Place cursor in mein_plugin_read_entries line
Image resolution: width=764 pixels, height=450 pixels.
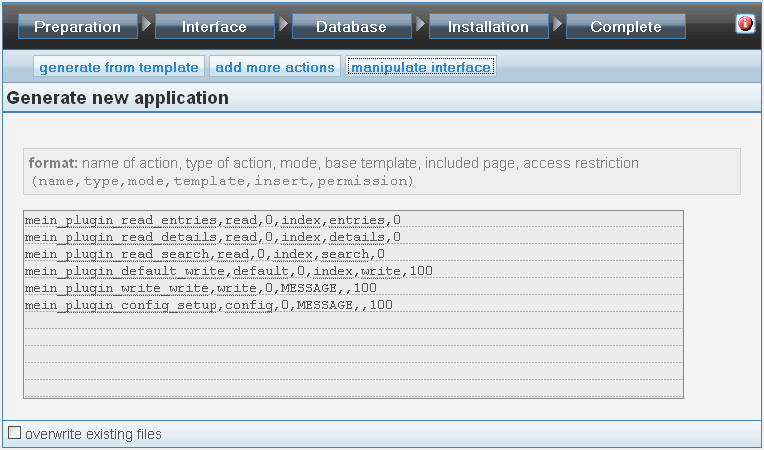tap(212, 220)
